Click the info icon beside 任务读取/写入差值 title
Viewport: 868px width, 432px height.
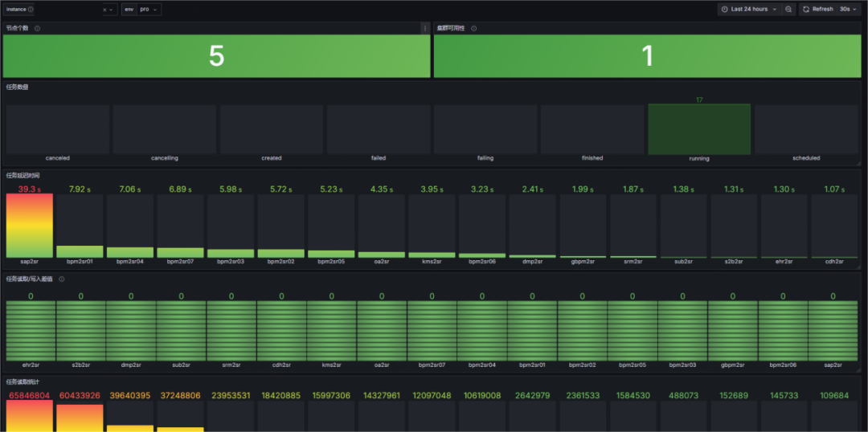coord(61,279)
